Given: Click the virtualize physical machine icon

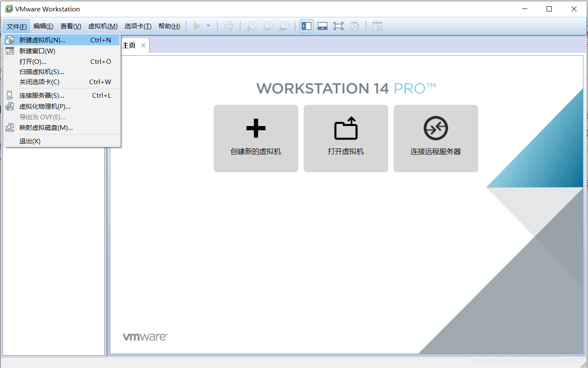Looking at the screenshot, I should click(x=10, y=107).
